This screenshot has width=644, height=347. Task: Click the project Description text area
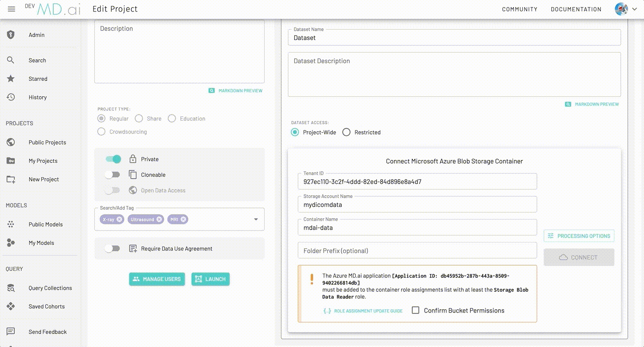(179, 52)
